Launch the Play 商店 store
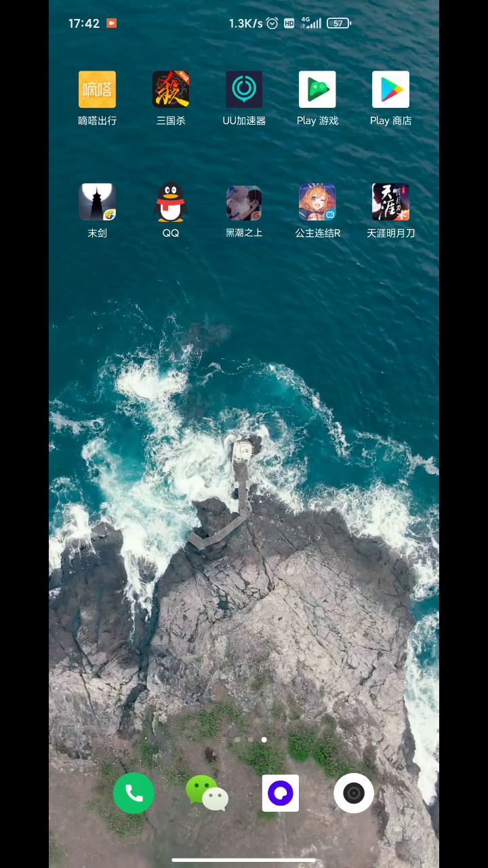This screenshot has width=488, height=868. click(x=390, y=90)
